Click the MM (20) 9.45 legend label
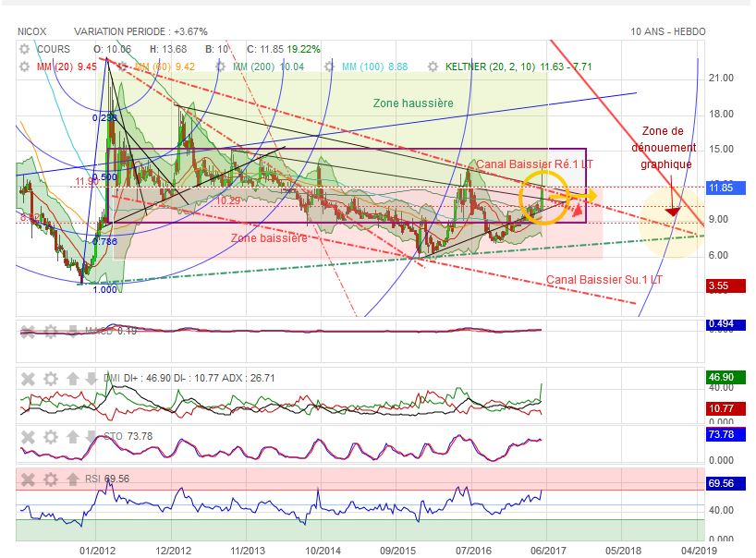 67,67
